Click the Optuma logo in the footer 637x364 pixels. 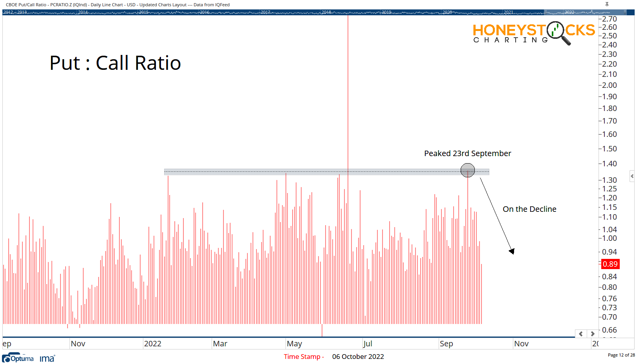click(x=18, y=358)
